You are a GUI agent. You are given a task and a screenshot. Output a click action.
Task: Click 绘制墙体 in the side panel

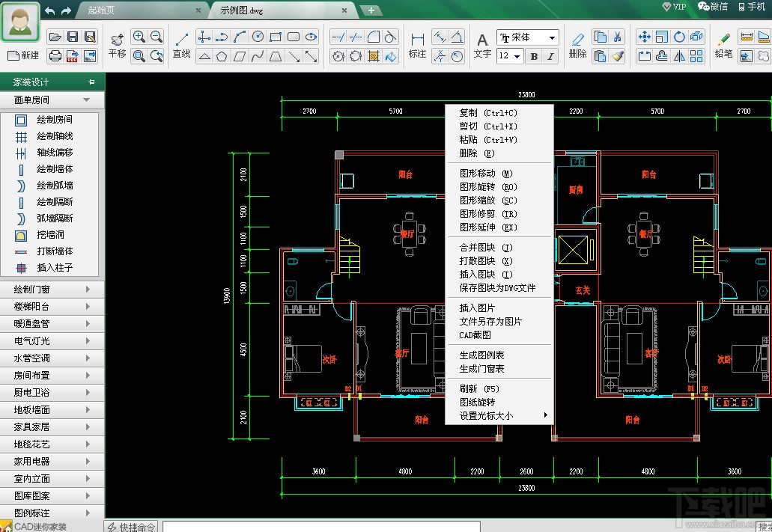tap(55, 169)
